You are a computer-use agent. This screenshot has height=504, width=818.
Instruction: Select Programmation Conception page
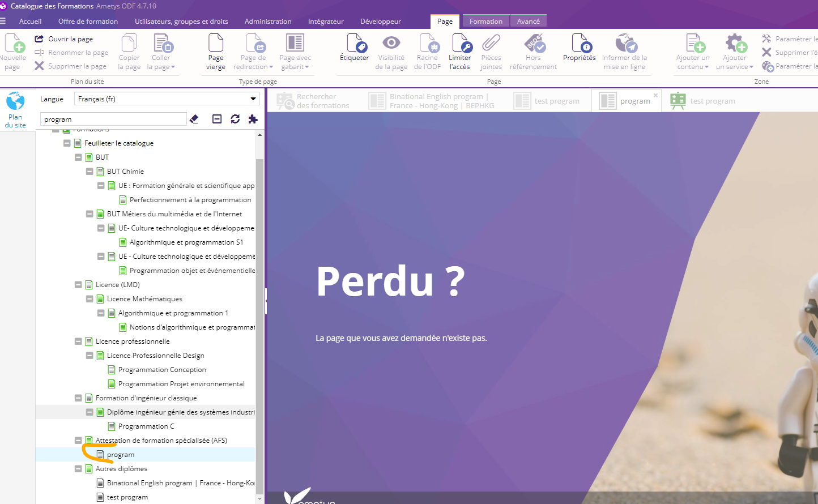pos(162,370)
